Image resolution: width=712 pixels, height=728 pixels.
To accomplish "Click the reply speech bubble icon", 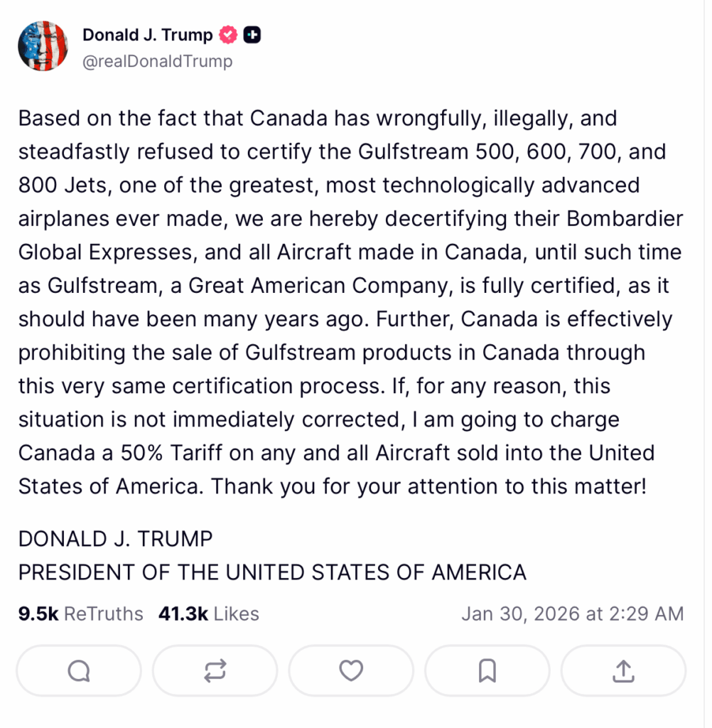I will coord(78,670).
